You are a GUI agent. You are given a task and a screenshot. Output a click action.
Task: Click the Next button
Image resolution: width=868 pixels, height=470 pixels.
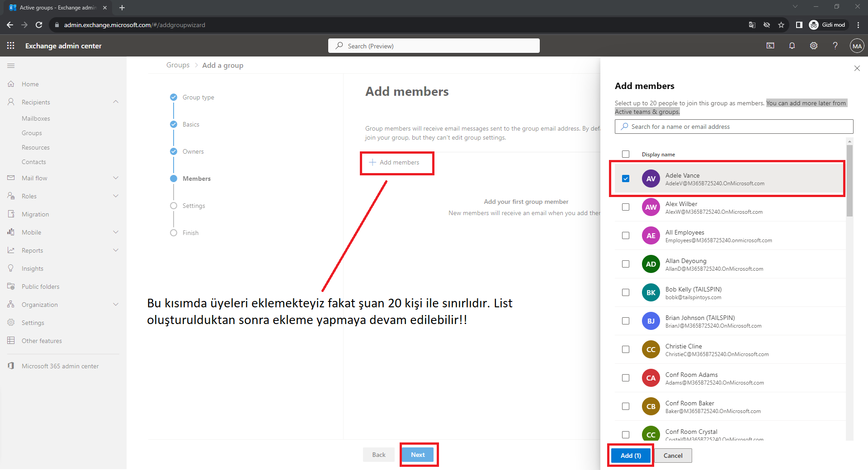pos(418,455)
